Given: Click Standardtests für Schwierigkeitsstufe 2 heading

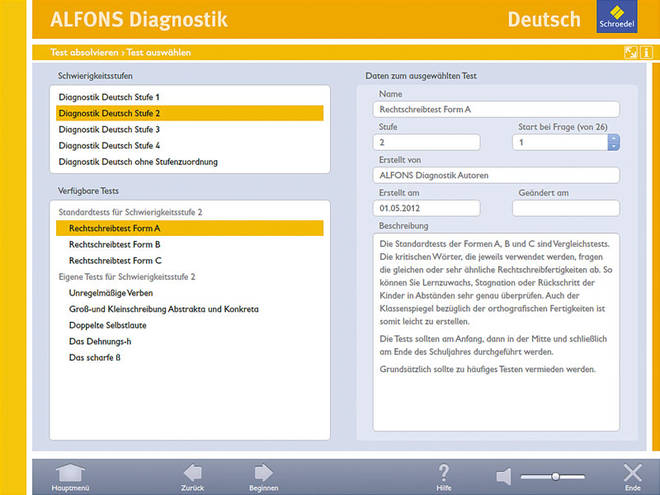Looking at the screenshot, I should (x=130, y=212).
